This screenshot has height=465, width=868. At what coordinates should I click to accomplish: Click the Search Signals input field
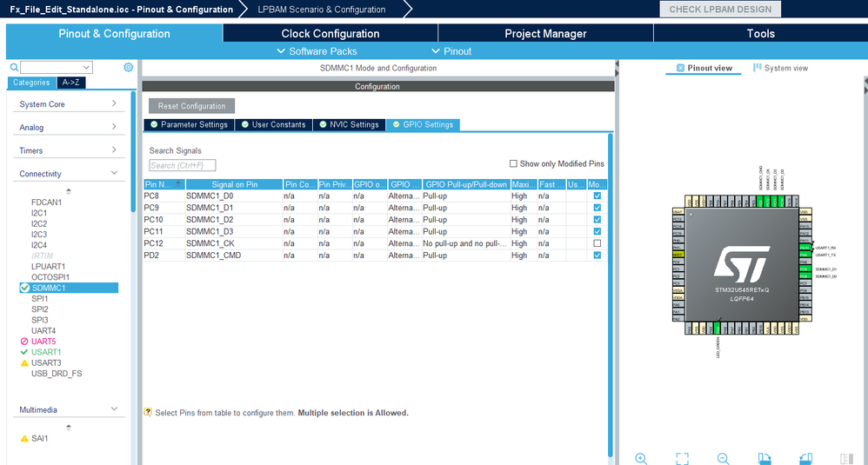point(182,165)
